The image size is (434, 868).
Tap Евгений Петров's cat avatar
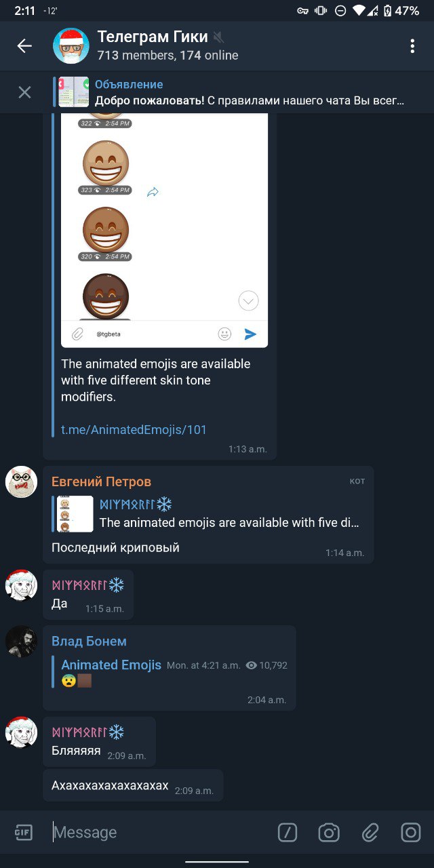click(x=21, y=482)
